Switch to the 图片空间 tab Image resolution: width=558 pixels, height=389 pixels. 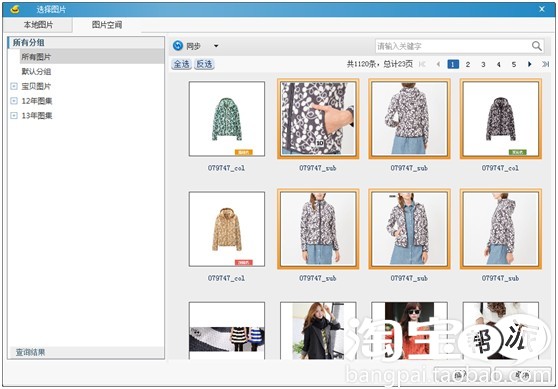[x=107, y=25]
